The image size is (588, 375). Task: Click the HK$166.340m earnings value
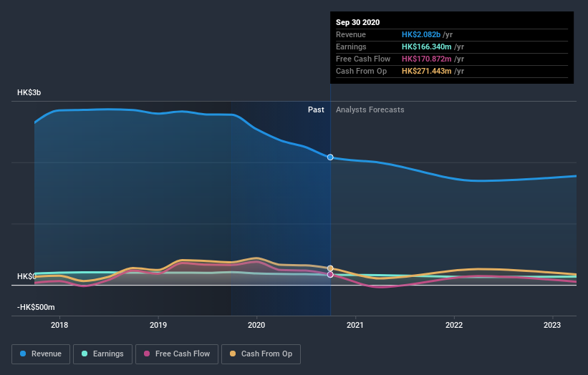[427, 47]
